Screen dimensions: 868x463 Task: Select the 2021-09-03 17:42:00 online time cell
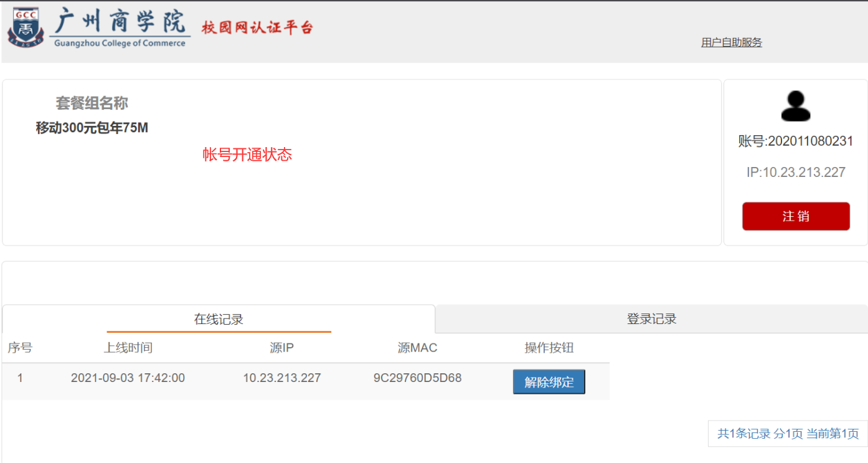128,378
